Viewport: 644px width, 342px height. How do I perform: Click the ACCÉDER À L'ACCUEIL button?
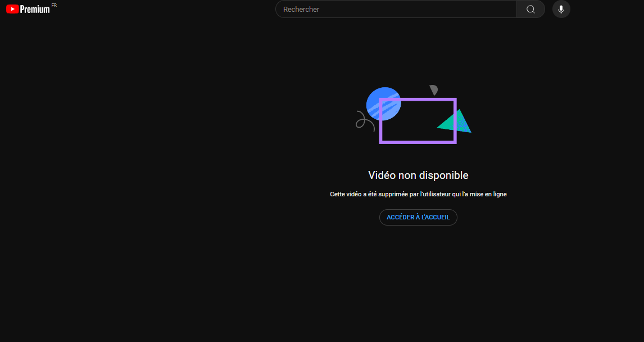tap(418, 218)
